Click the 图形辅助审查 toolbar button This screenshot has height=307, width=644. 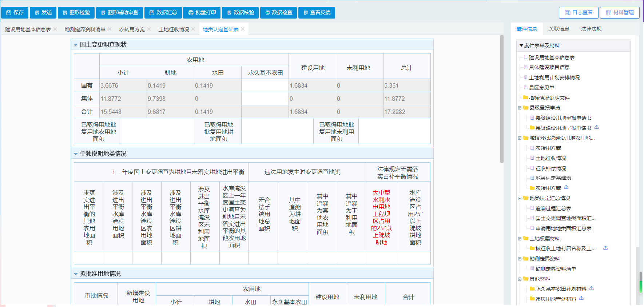click(119, 12)
